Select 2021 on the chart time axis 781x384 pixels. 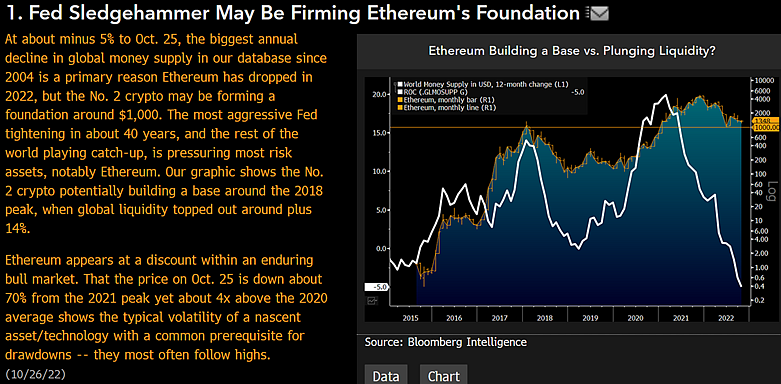[x=680, y=316]
